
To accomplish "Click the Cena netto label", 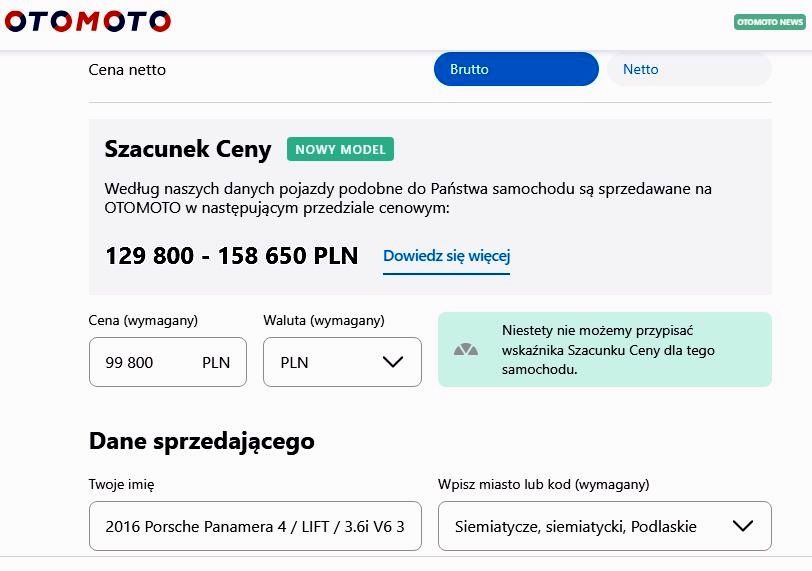I will [127, 69].
